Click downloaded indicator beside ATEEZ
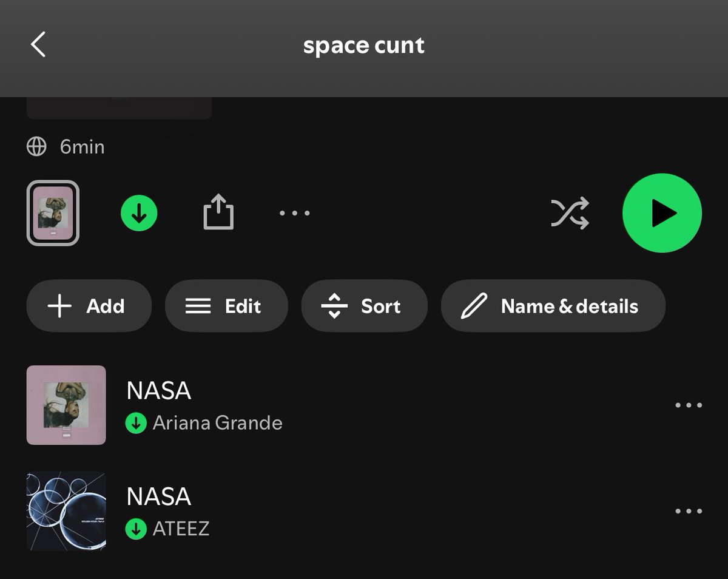 (136, 529)
